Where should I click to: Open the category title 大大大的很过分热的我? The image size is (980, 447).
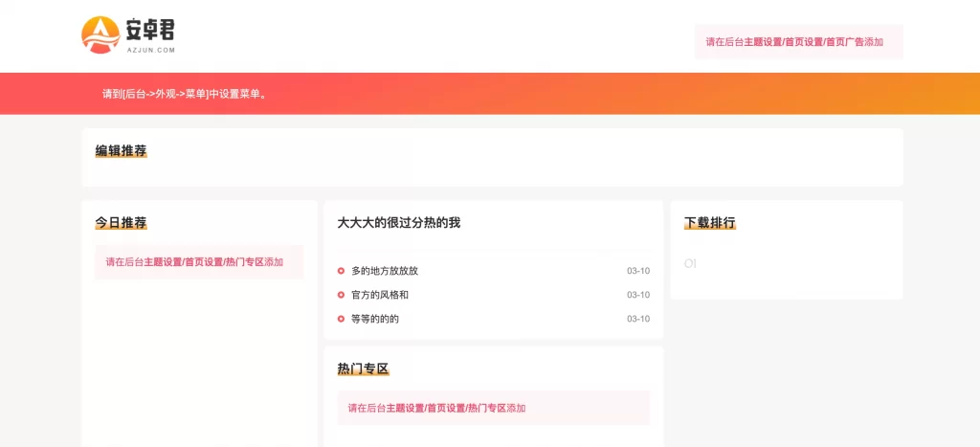coord(399,223)
